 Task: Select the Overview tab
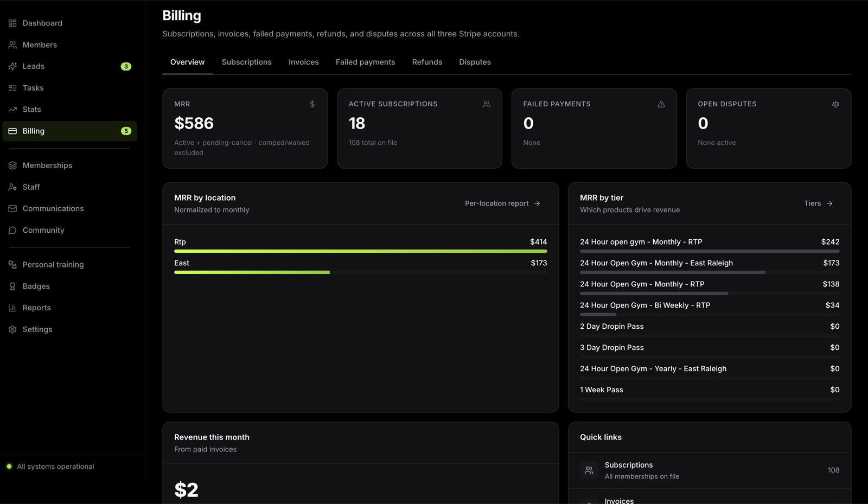tap(187, 62)
